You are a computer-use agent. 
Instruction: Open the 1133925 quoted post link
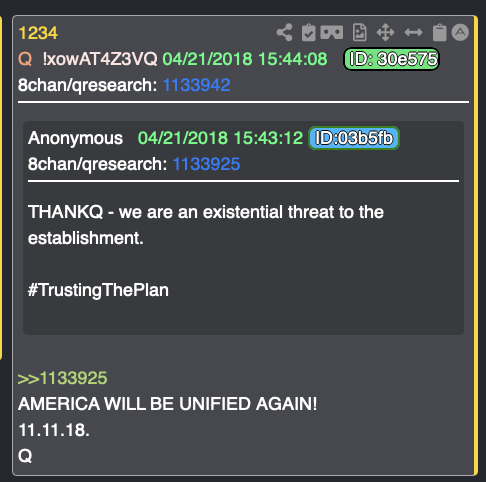[x=206, y=164]
